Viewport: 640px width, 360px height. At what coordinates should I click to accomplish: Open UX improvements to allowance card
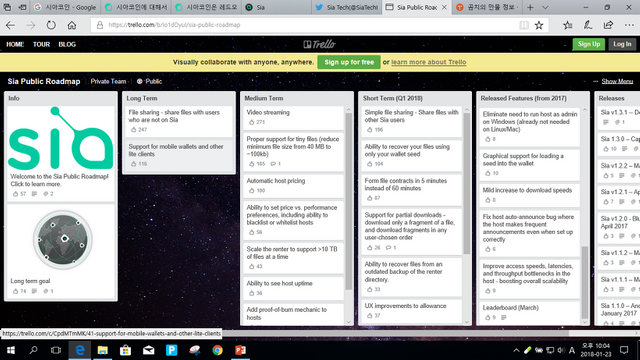(411, 311)
